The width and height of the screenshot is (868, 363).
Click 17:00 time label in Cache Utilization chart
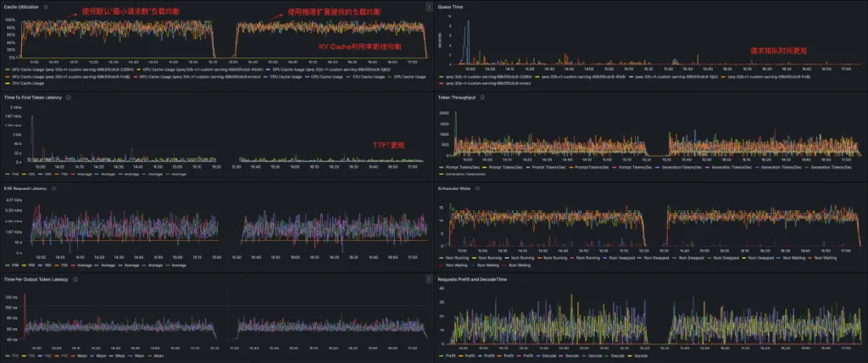[414, 62]
